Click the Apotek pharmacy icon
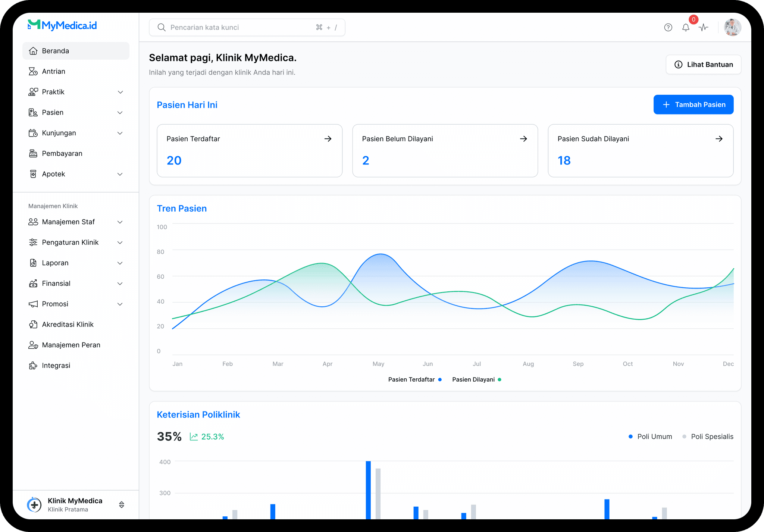 pos(33,174)
